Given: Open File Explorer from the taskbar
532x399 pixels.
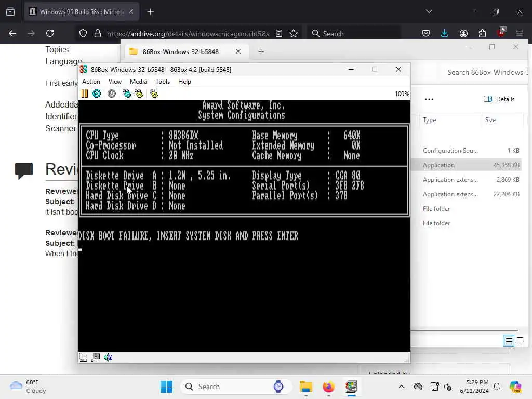Looking at the screenshot, I should pyautogui.click(x=305, y=387).
